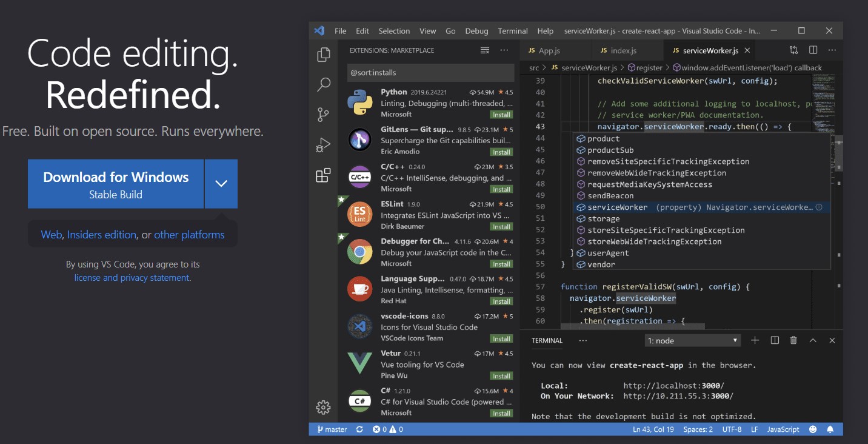Image resolution: width=868 pixels, height=444 pixels.
Task: Click the Python extension icon
Action: [359, 103]
